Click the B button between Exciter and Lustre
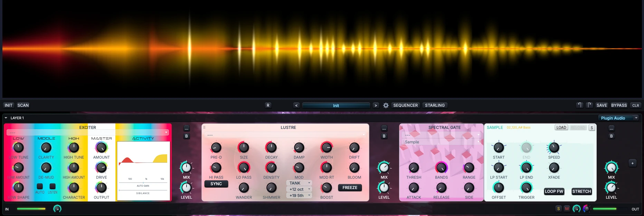644x216 pixels. [187, 136]
